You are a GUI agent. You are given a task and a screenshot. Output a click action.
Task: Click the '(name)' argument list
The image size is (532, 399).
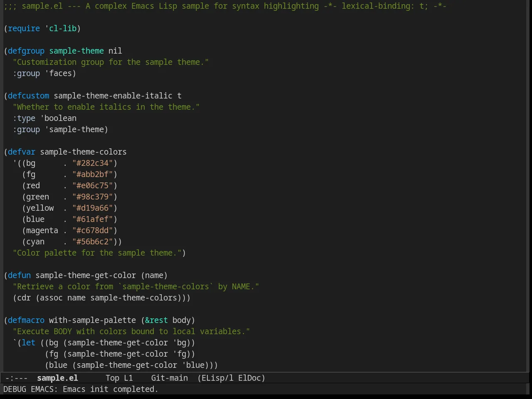point(154,275)
